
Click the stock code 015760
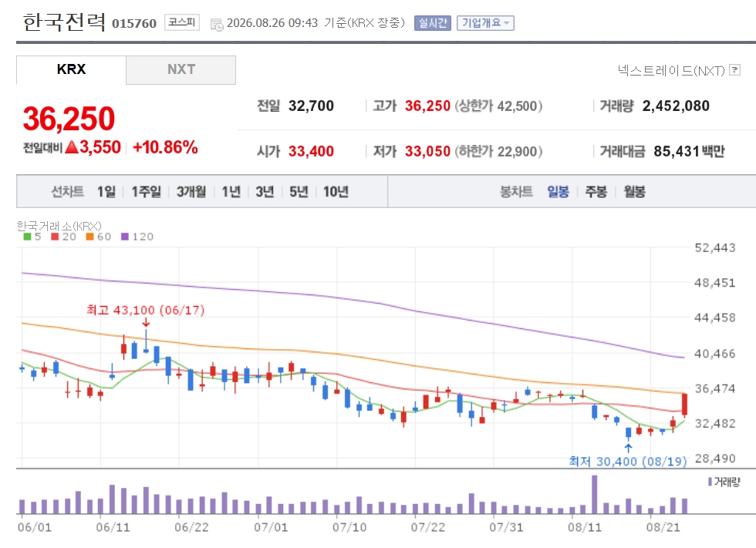click(x=134, y=24)
